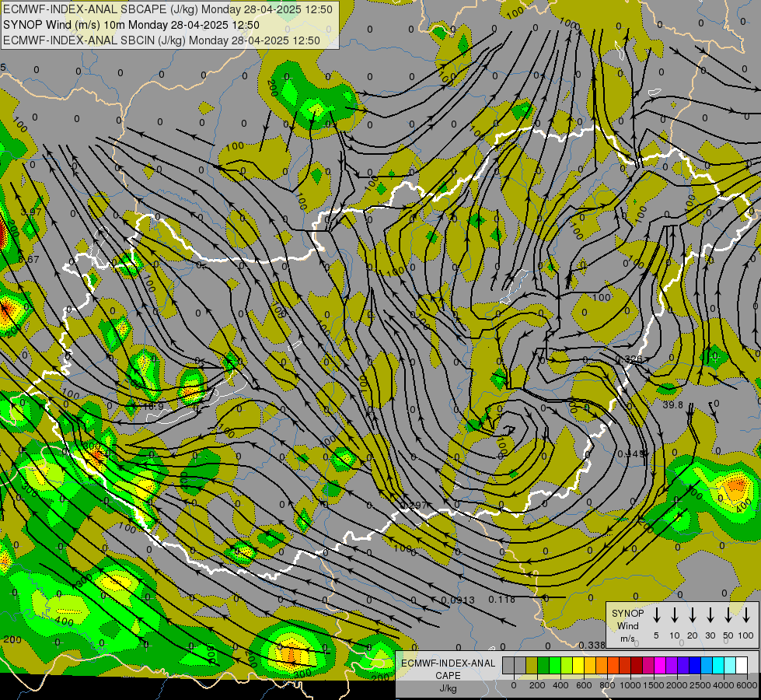Click the 10 m/s wind arrow in legend

675,615
